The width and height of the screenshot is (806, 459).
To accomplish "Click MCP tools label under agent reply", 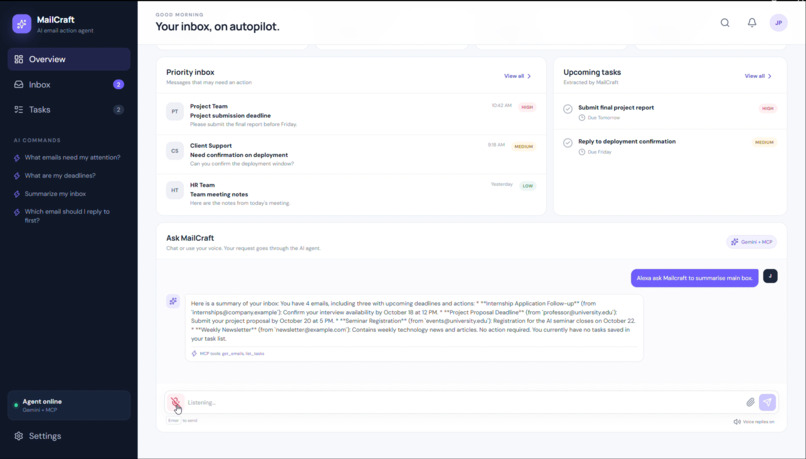I will [x=228, y=354].
